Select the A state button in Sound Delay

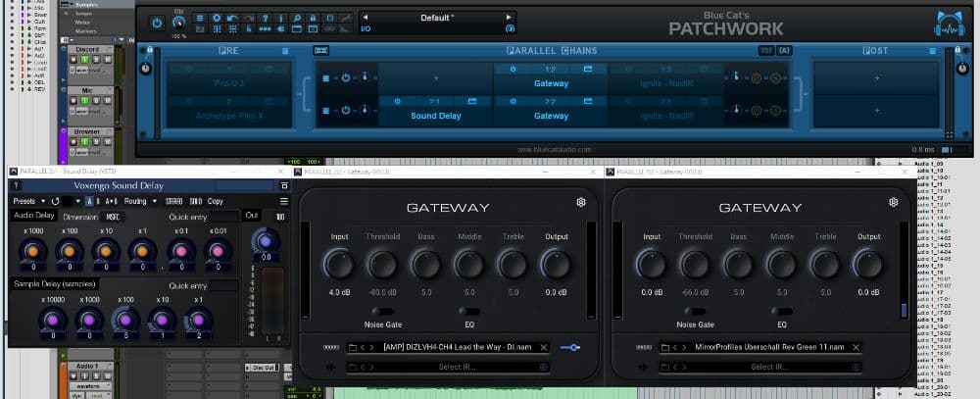[89, 201]
